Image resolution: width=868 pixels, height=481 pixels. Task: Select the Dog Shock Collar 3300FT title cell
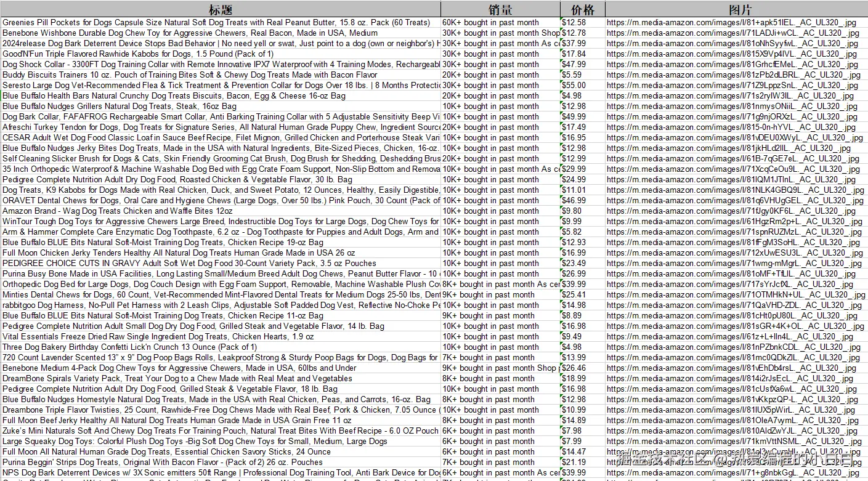tap(221, 65)
